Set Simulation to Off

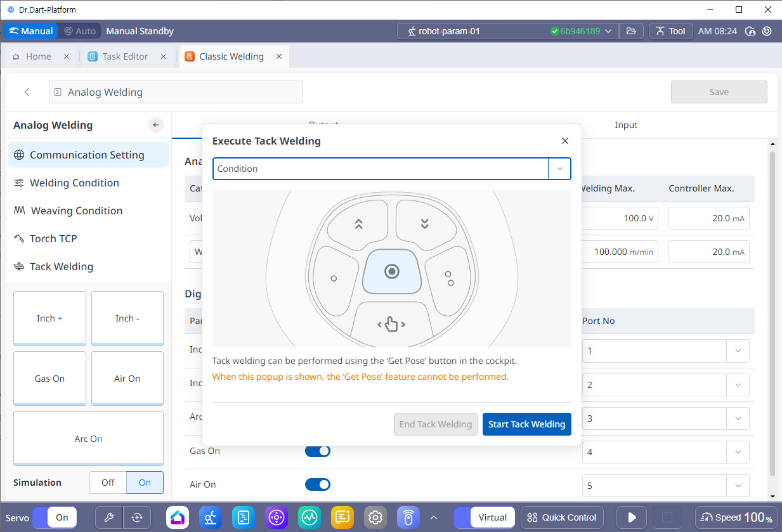(x=108, y=483)
